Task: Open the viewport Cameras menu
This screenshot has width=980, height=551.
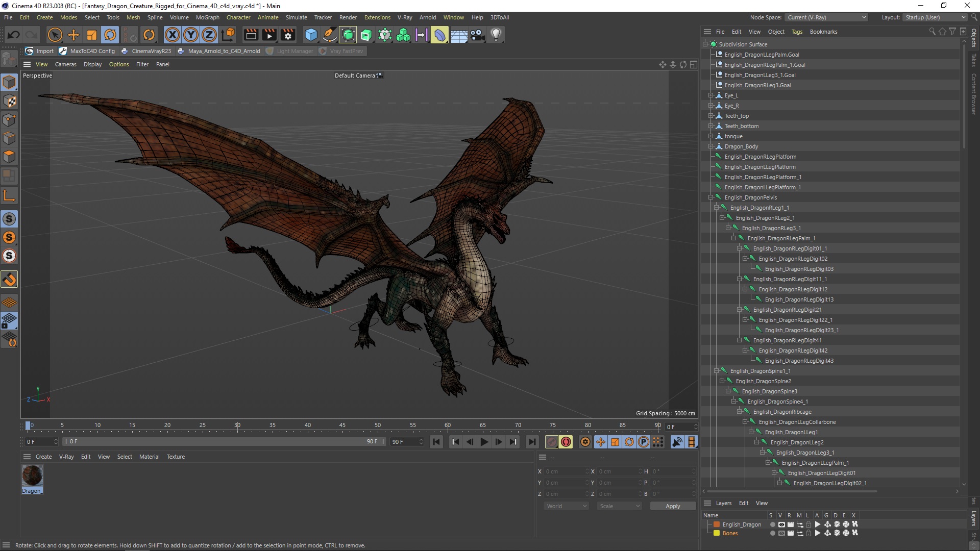Action: coord(65,64)
